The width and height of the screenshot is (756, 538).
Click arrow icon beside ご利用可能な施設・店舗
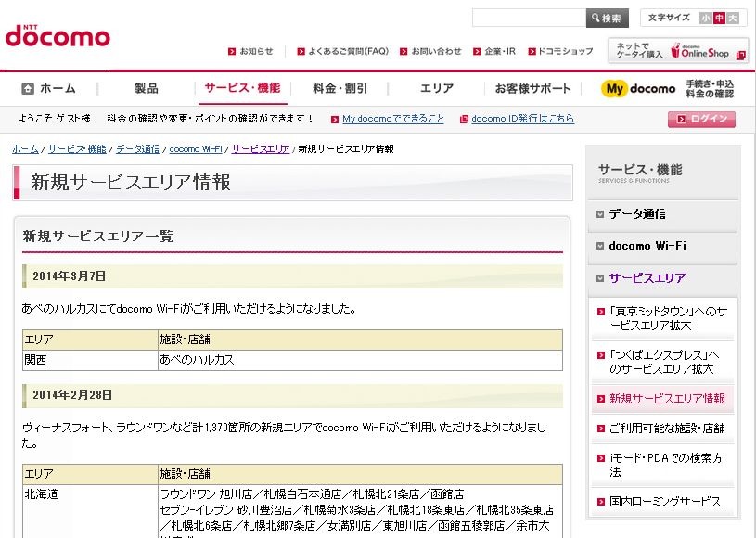[601, 429]
